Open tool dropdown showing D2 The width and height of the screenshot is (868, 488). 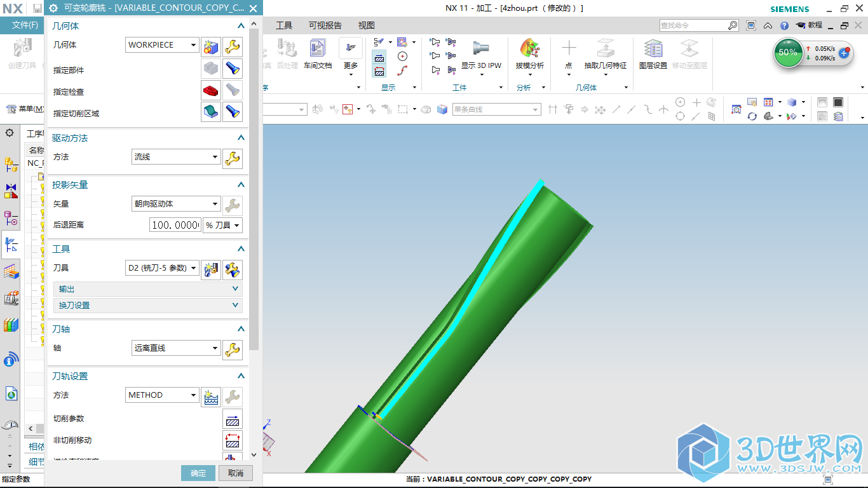coord(162,268)
